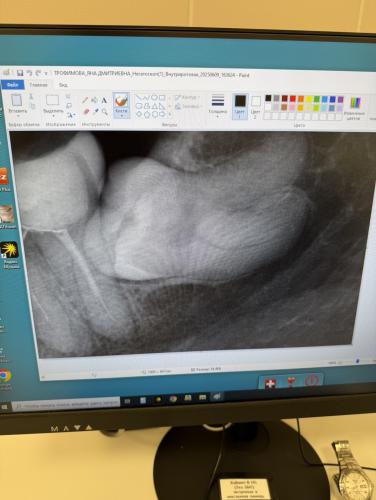Click the red power desktop widget button
Viewport: 376px width, 500px height.
pyautogui.click(x=312, y=380)
